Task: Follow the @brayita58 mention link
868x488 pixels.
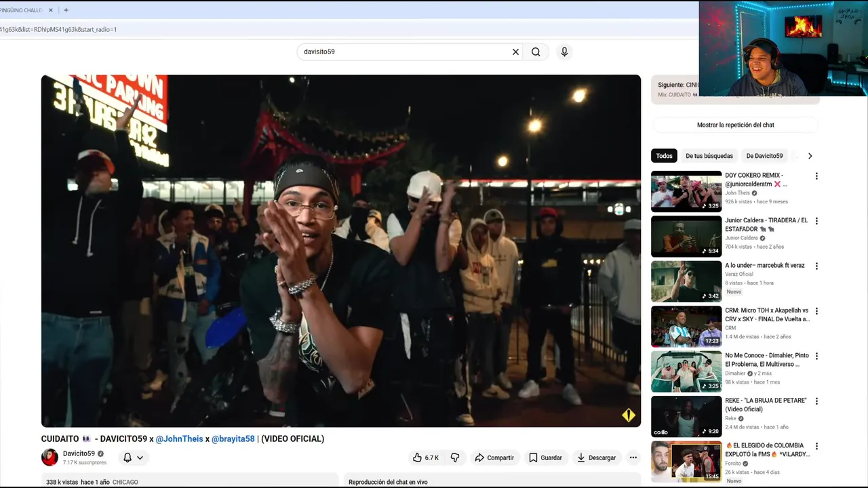Action: (233, 439)
